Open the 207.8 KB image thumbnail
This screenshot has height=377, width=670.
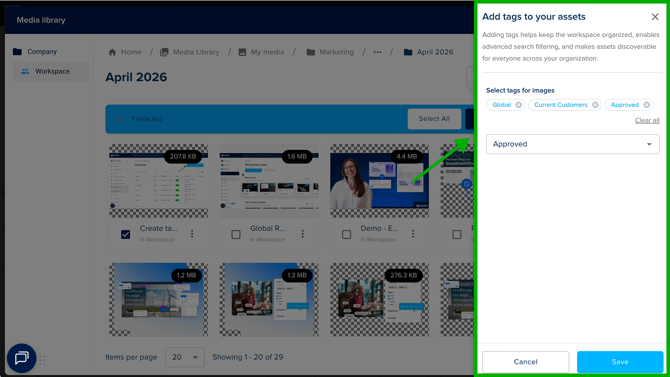point(159,181)
